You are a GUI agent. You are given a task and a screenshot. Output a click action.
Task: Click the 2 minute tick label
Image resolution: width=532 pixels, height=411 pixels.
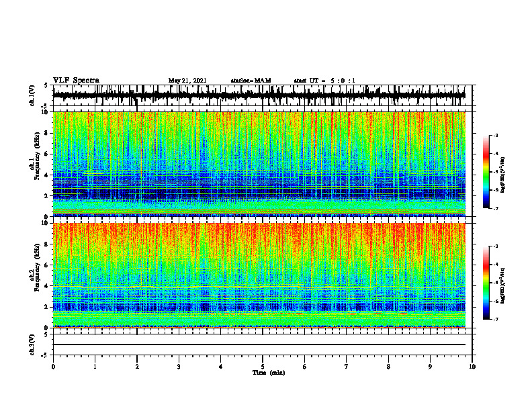137,367
